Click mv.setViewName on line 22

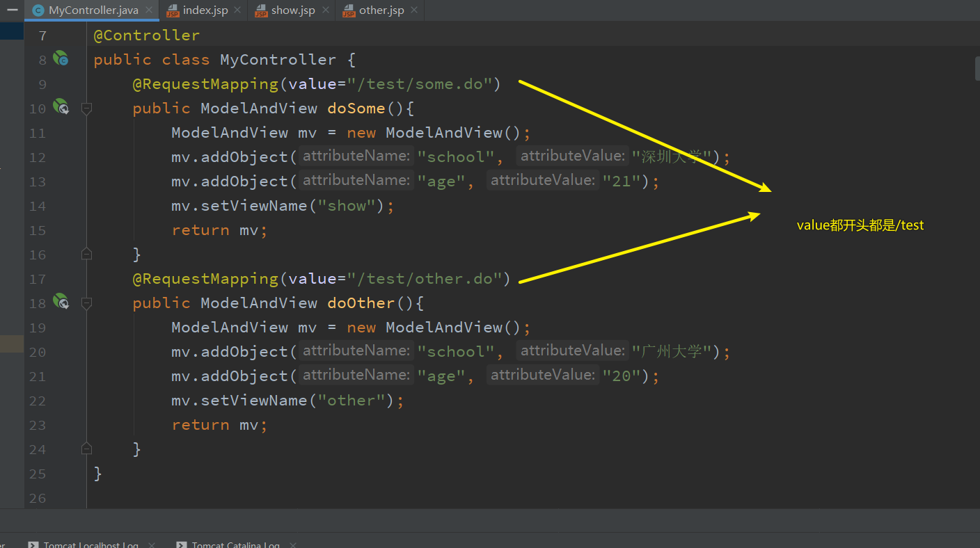coord(239,401)
